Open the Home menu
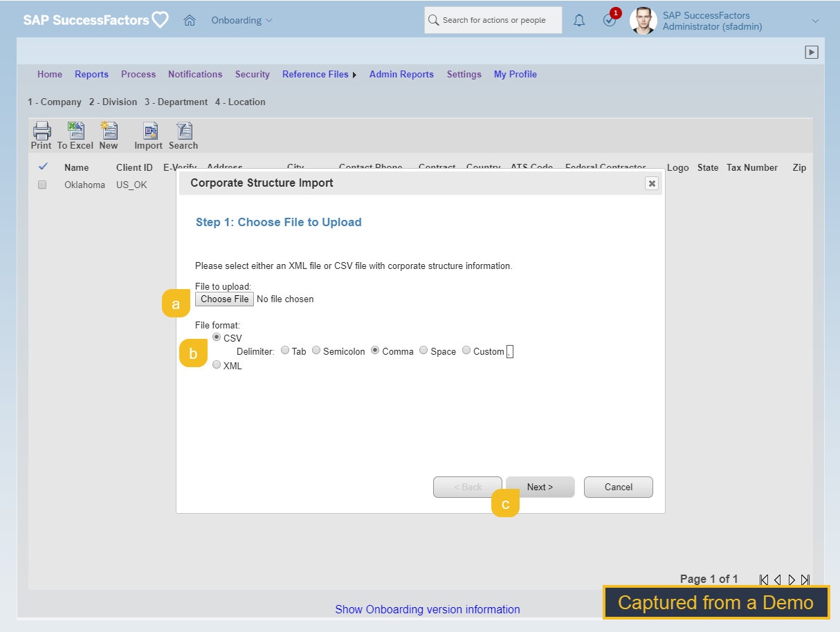Viewport: 840px width, 632px height. coord(50,75)
